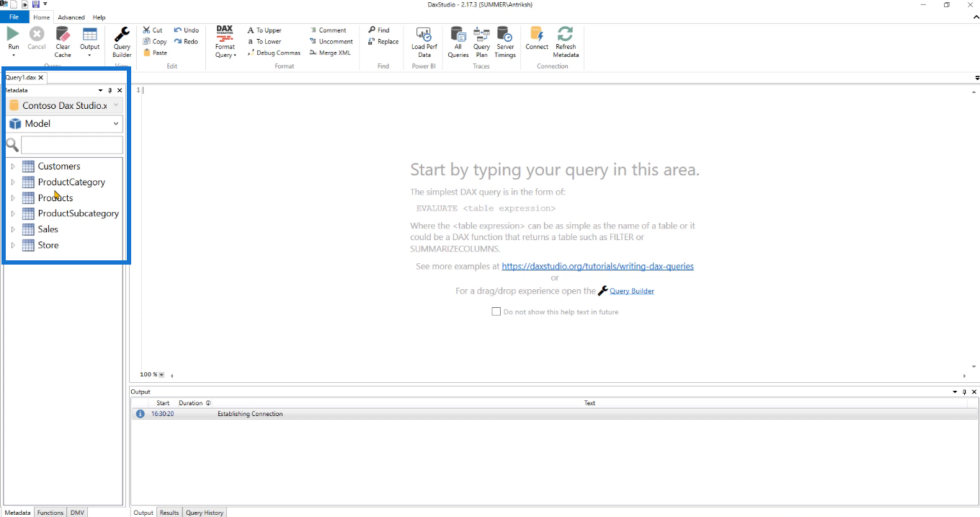Expand the Products table node
980x517 pixels.
pos(13,198)
